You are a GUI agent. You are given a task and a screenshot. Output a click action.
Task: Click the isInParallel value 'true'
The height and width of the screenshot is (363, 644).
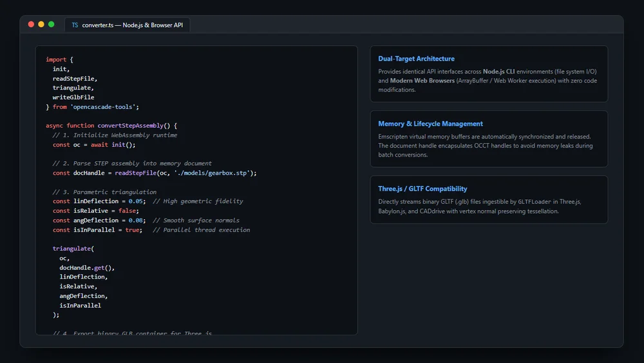point(132,230)
